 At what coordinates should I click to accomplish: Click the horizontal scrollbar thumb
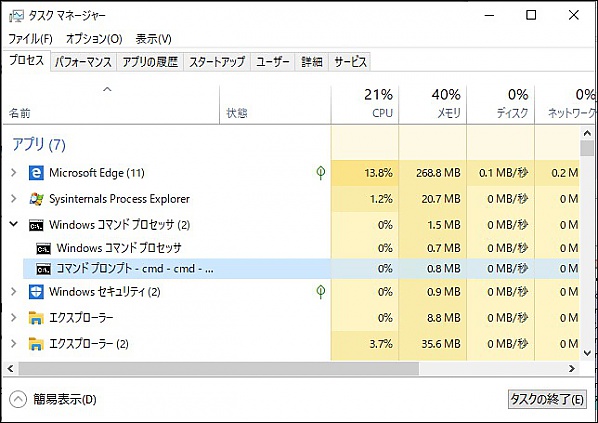pyautogui.click(x=219, y=369)
